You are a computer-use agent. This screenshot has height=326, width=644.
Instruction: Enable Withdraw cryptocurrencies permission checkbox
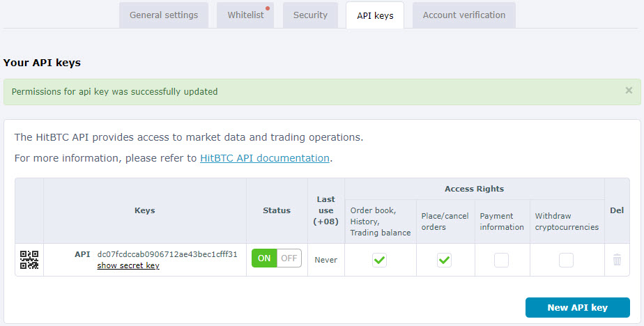(566, 260)
